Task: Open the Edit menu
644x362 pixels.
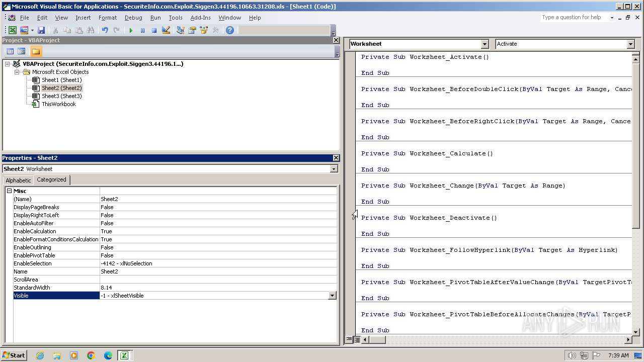Action: 42,18
